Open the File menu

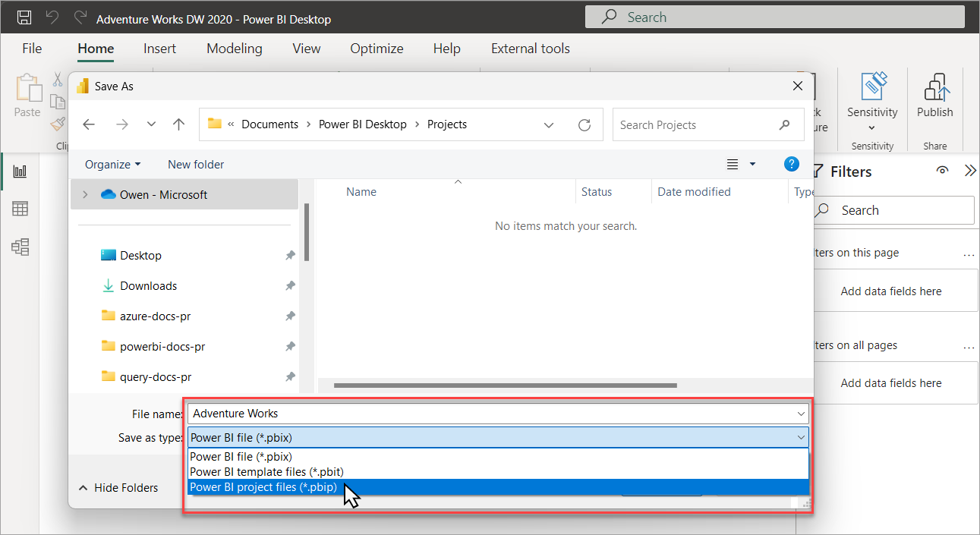point(31,48)
